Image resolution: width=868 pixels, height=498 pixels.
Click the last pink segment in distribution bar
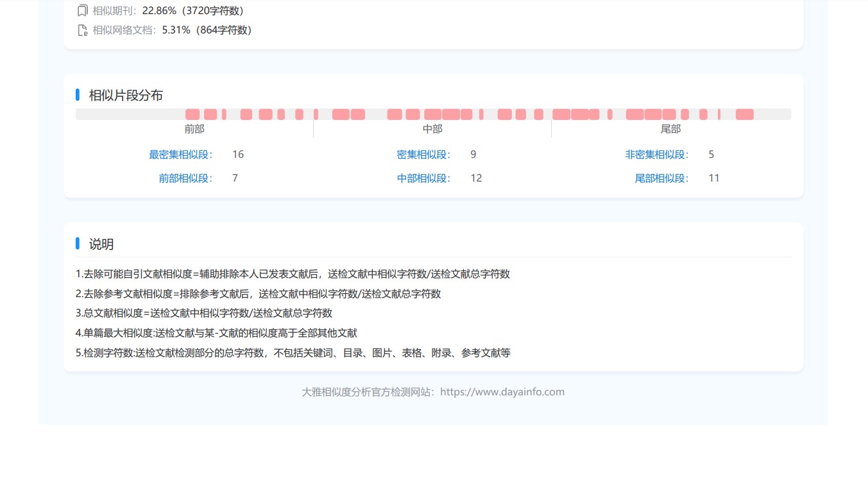pyautogui.click(x=744, y=114)
